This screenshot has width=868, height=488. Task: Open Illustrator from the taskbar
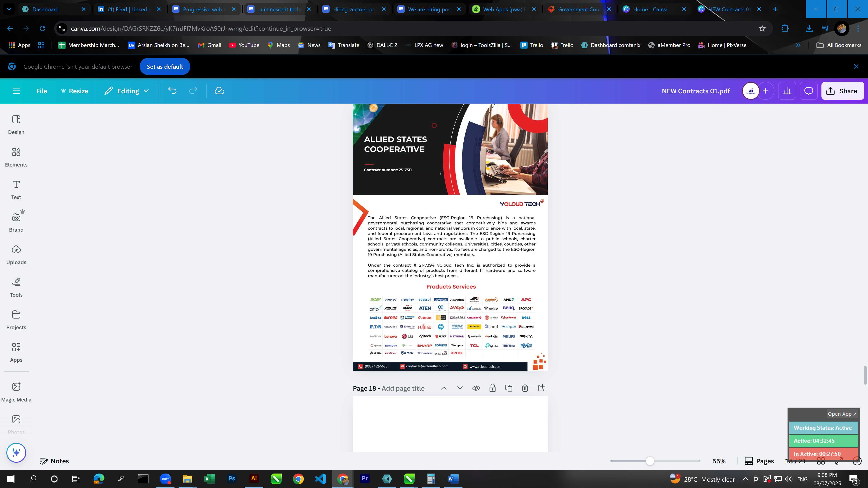[x=254, y=479]
